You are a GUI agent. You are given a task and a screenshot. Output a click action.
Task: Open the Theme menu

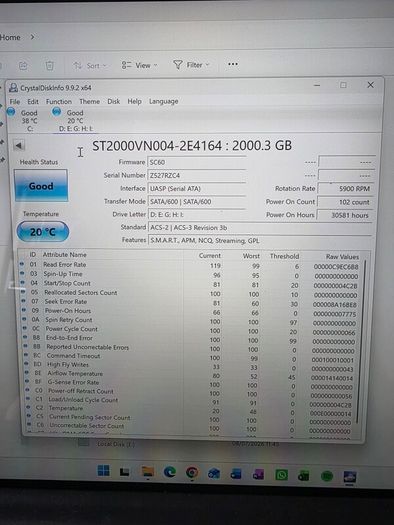[89, 101]
